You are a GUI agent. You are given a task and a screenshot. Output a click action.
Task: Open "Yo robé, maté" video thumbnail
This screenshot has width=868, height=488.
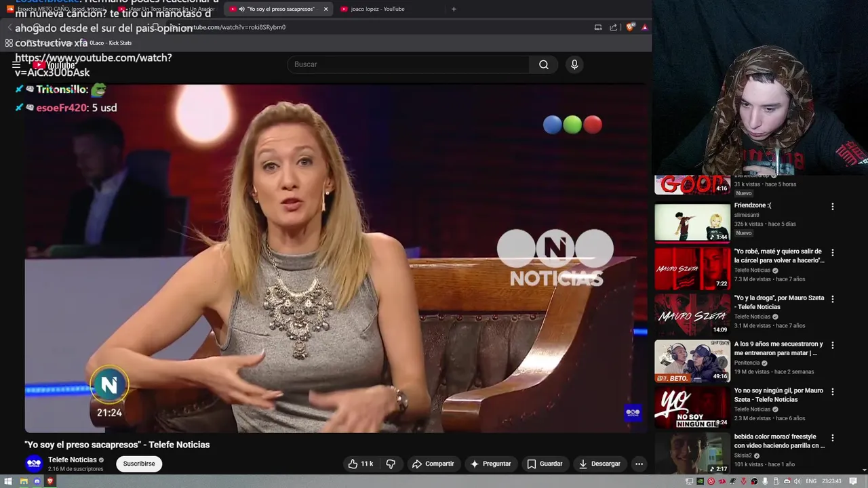692,268
